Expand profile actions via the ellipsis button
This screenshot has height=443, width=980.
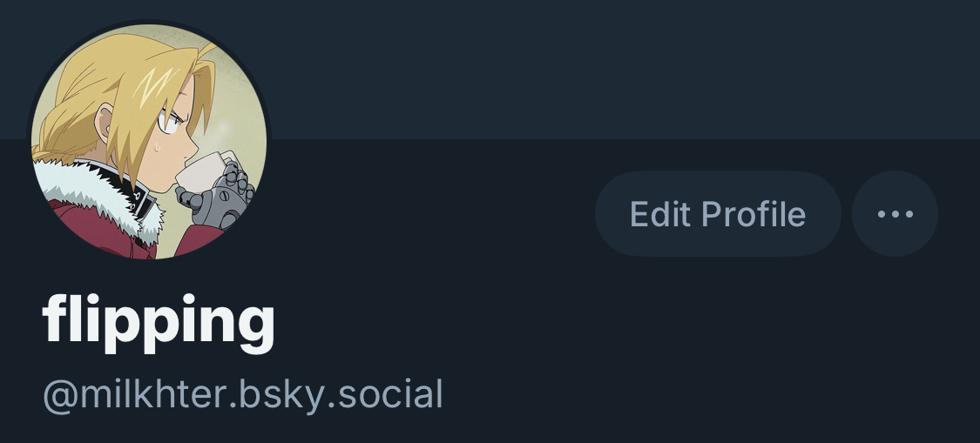895,214
